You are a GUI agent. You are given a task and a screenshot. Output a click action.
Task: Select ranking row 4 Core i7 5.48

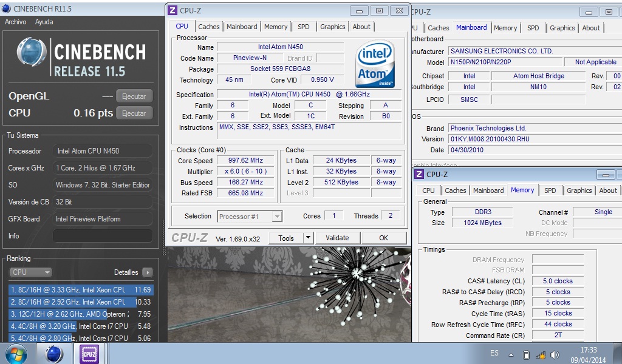81,326
